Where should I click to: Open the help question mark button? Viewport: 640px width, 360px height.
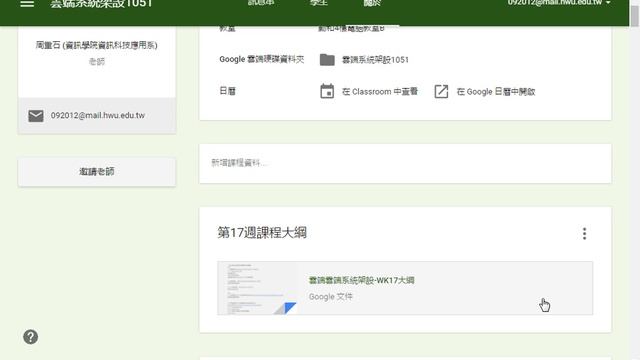pyautogui.click(x=31, y=337)
